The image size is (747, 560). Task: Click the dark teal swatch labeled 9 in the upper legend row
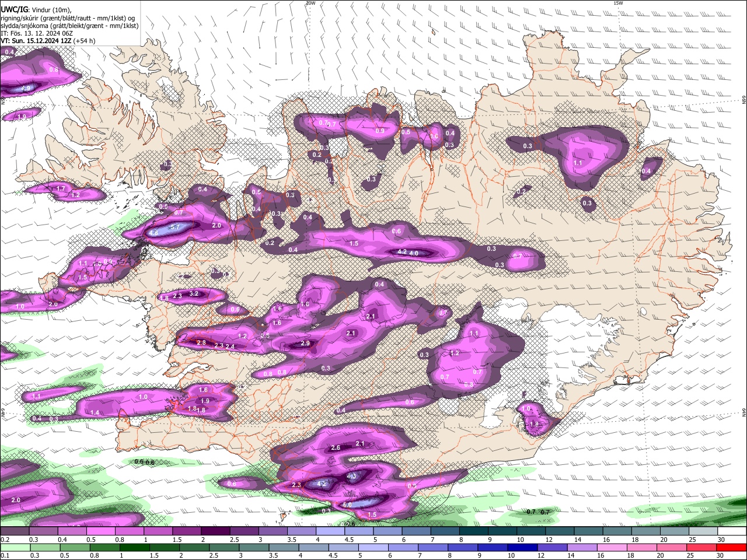pos(502,531)
